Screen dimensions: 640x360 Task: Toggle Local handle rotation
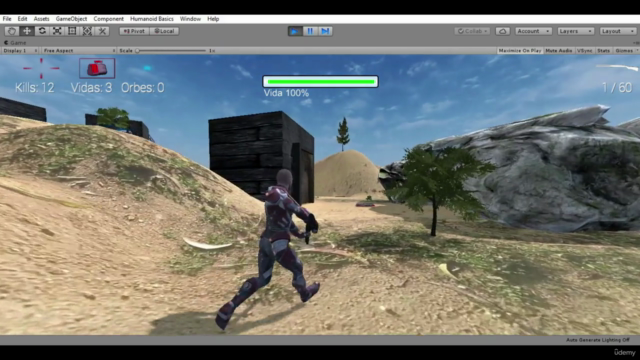coord(164,31)
